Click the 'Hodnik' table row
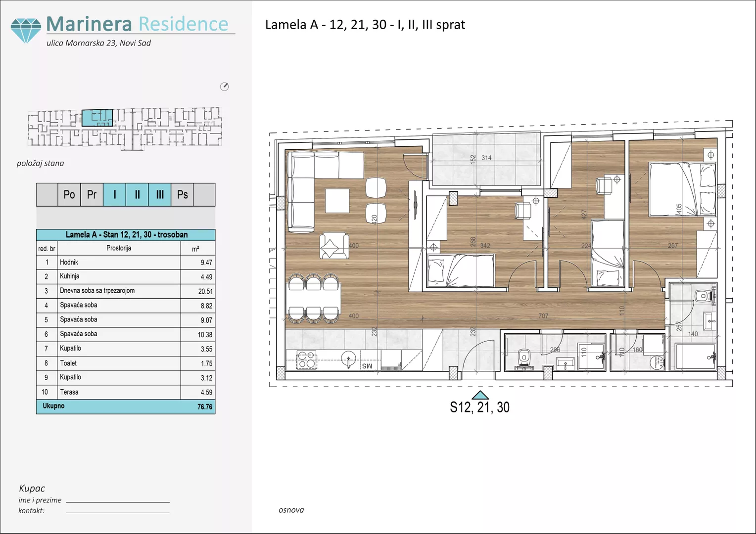The image size is (756, 534). click(126, 263)
